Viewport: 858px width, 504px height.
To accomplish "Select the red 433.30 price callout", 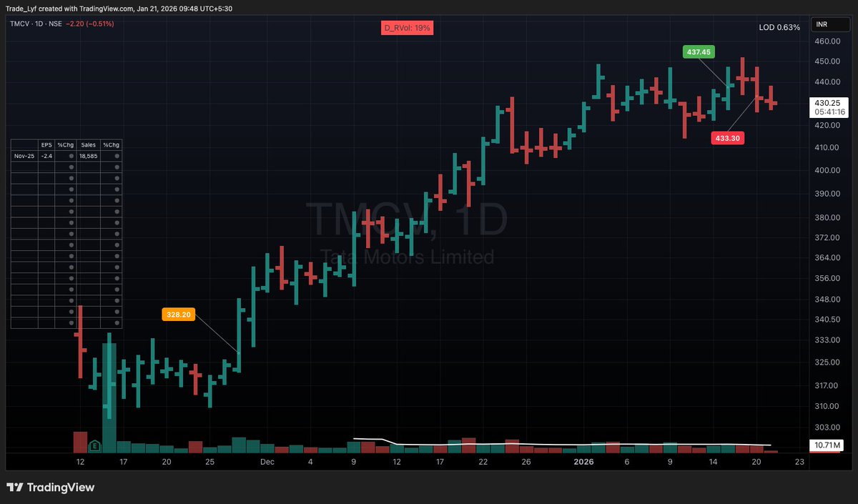I will [x=727, y=138].
